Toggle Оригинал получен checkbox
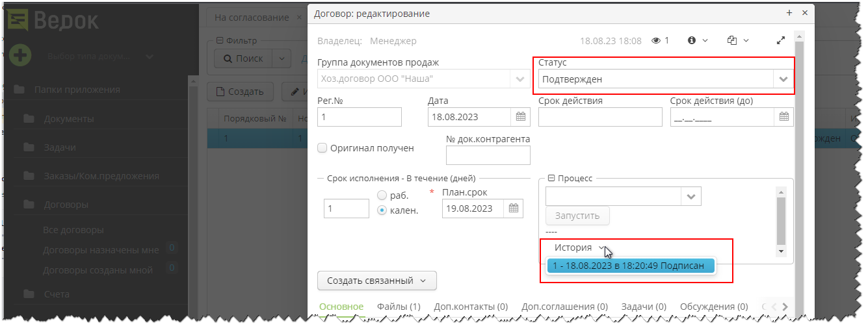The height and width of the screenshot is (328, 868). (322, 148)
